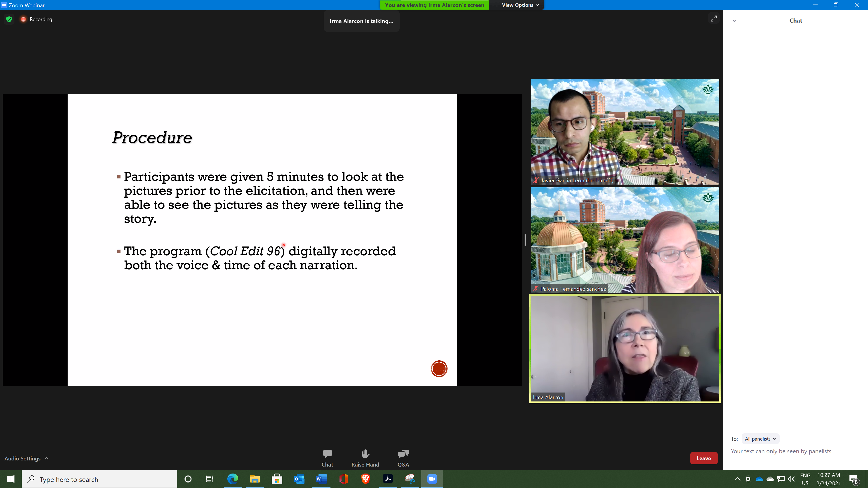The width and height of the screenshot is (868, 488).
Task: Click the Brave browser taskbar icon
Action: pyautogui.click(x=366, y=479)
